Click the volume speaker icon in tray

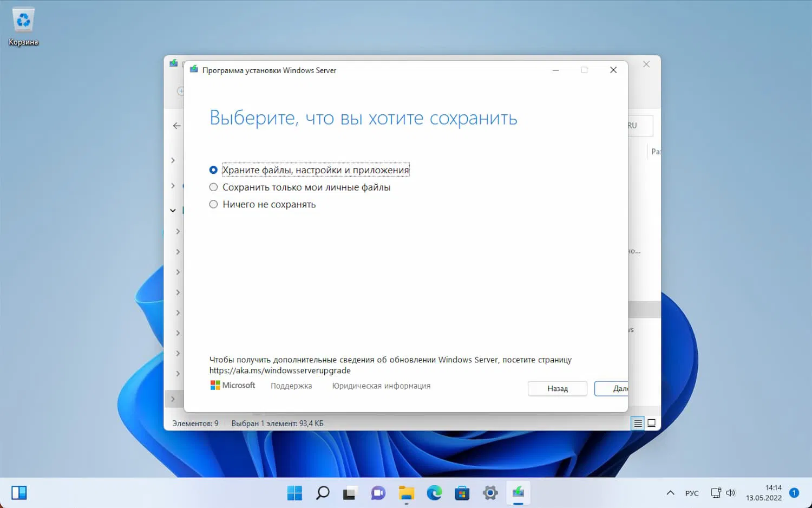pyautogui.click(x=731, y=493)
